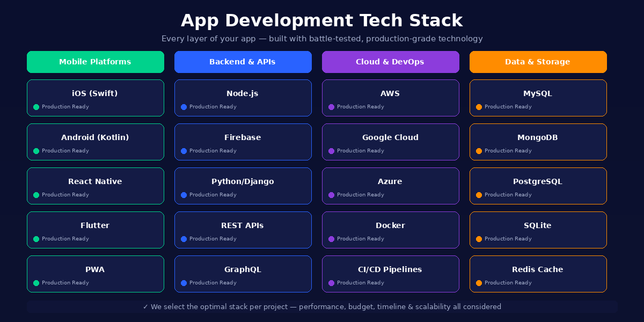
Task: Click the orange status dot under MySQL
Action: click(x=479, y=107)
